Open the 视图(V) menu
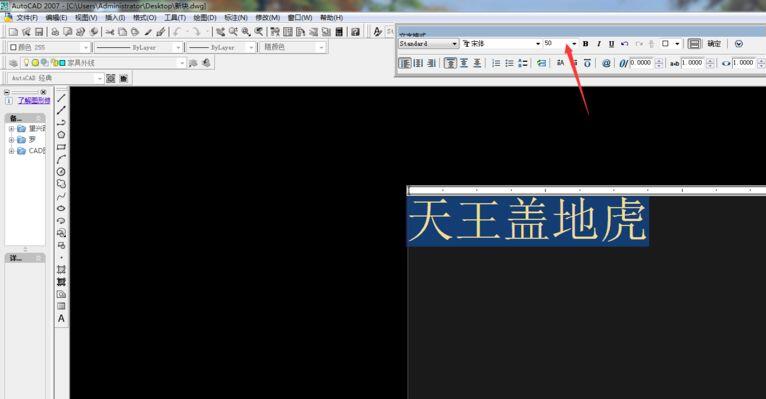766x399 pixels. 86,18
